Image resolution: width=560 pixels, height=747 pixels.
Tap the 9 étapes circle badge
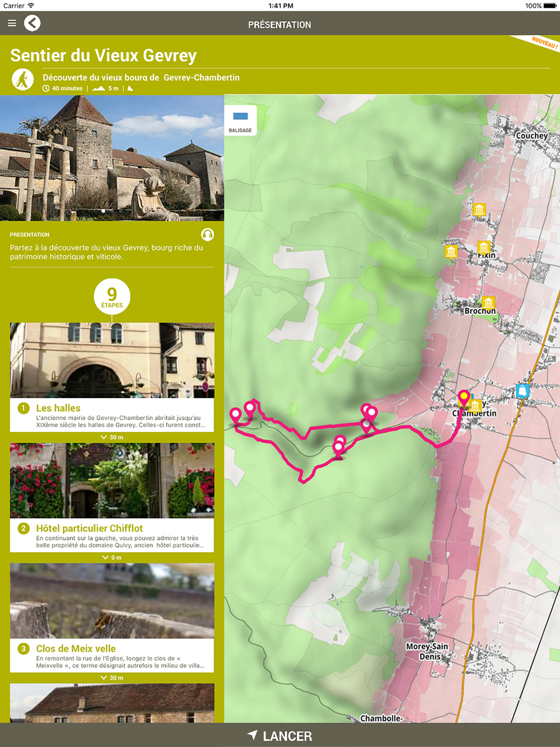coord(112,297)
